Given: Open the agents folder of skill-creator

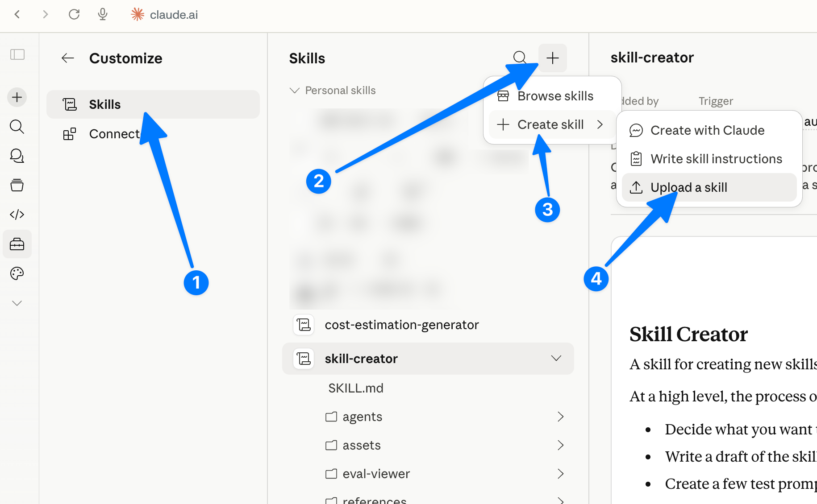Looking at the screenshot, I should tap(362, 416).
